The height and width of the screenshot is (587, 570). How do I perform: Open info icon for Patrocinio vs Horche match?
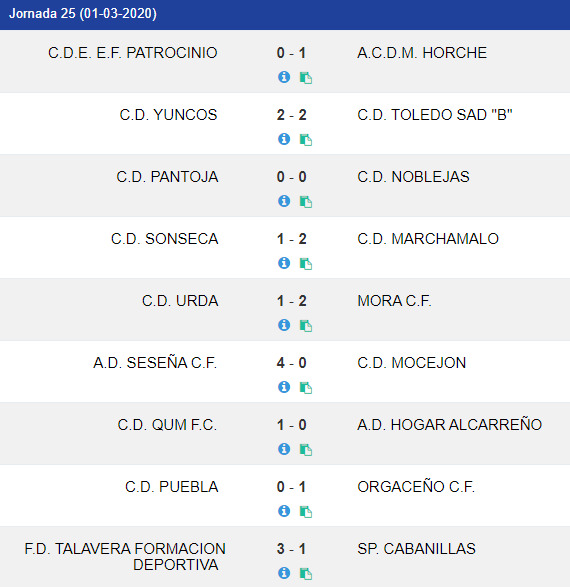284,77
